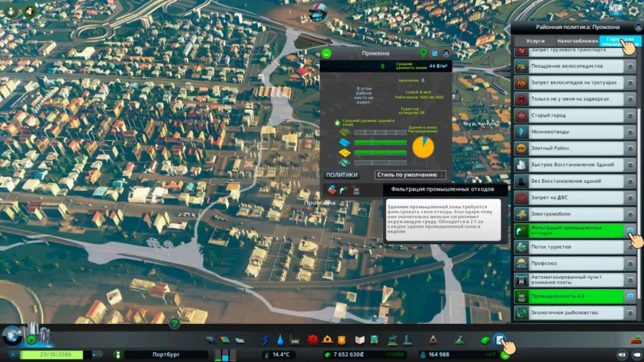The image size is (644, 362).
Task: Switch to the Услуги tab
Action: pyautogui.click(x=535, y=40)
